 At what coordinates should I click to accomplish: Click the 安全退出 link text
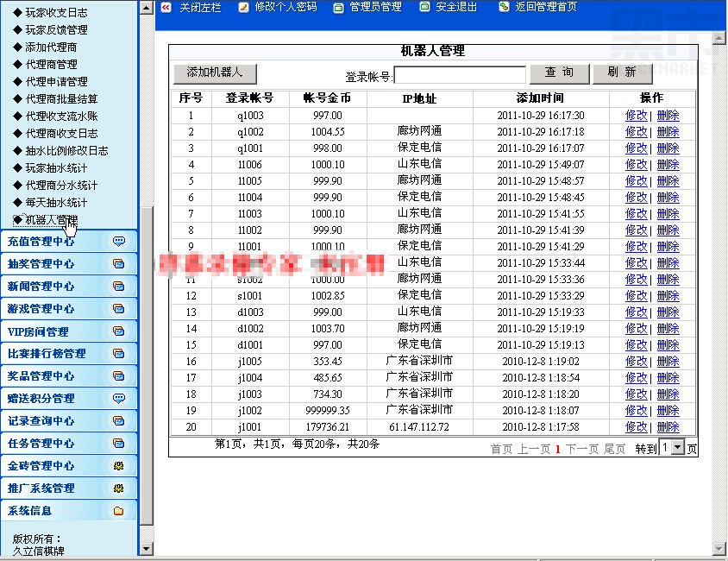coord(456,7)
